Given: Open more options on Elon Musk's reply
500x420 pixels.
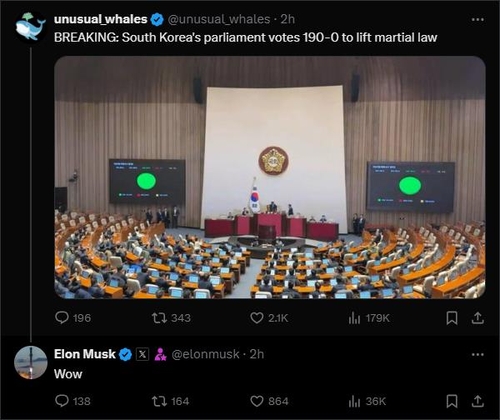Looking at the screenshot, I should [x=478, y=355].
